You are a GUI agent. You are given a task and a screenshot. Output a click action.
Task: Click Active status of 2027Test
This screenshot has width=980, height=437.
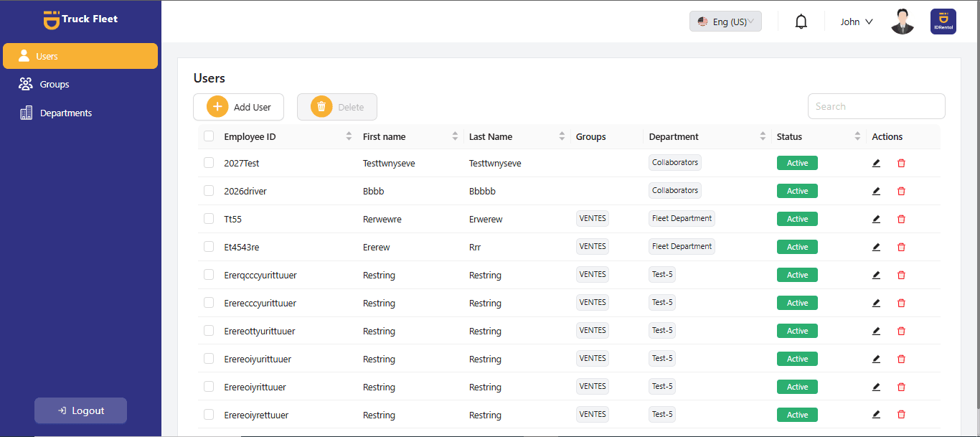click(797, 163)
